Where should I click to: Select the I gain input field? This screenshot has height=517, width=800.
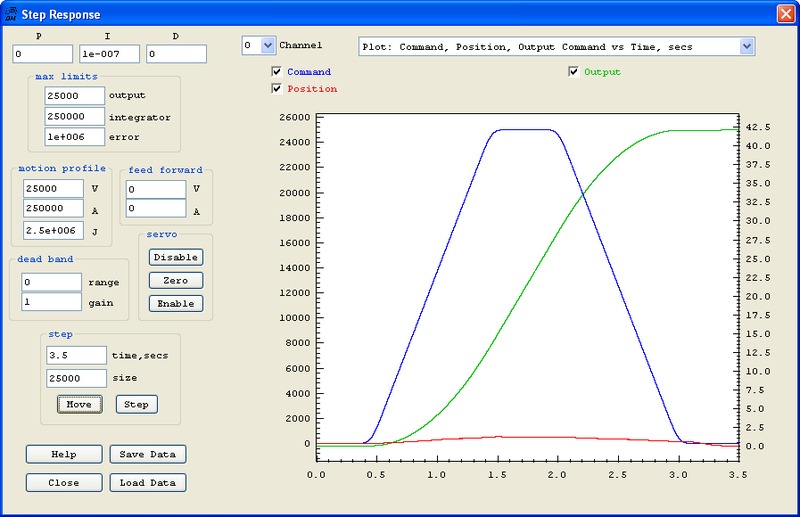tap(109, 54)
